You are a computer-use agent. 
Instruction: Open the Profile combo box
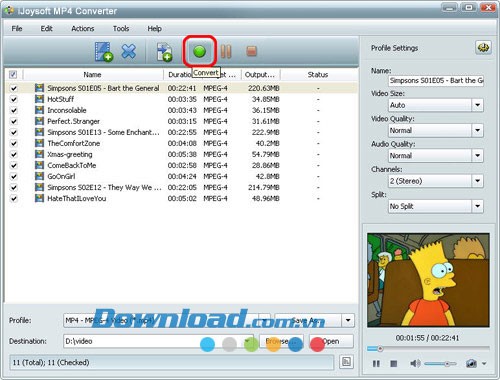click(x=167, y=320)
